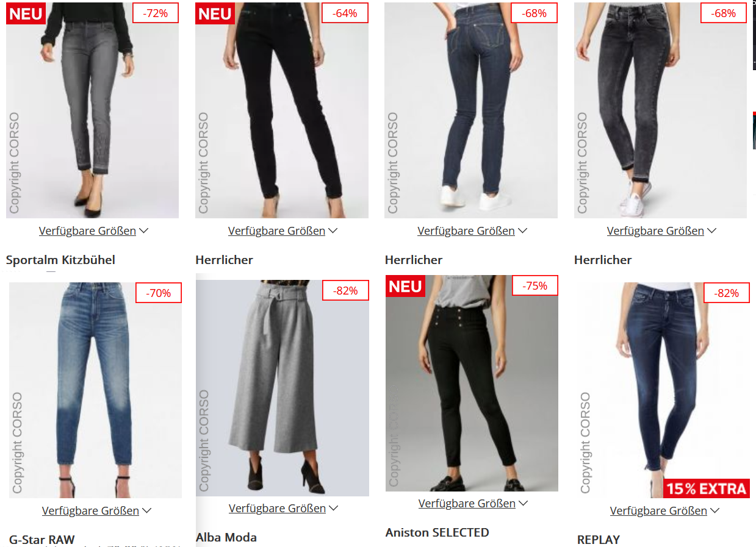Click the -75% discount badge

pos(535,285)
